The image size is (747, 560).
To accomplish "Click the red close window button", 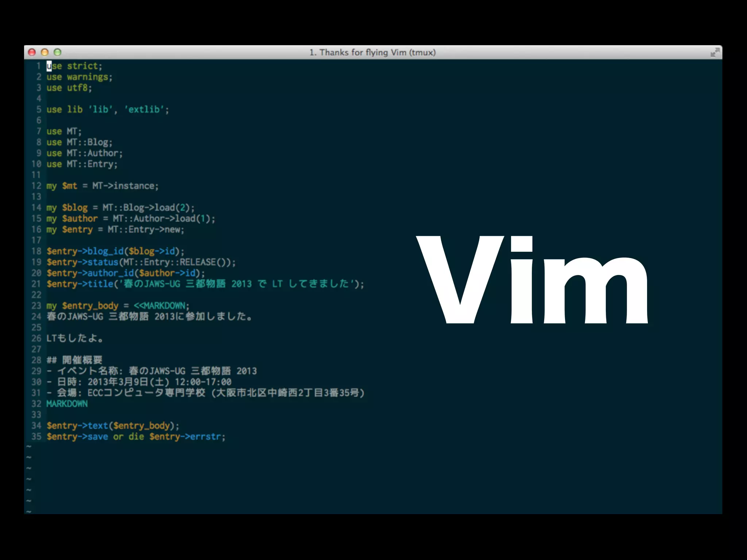I will (x=32, y=52).
